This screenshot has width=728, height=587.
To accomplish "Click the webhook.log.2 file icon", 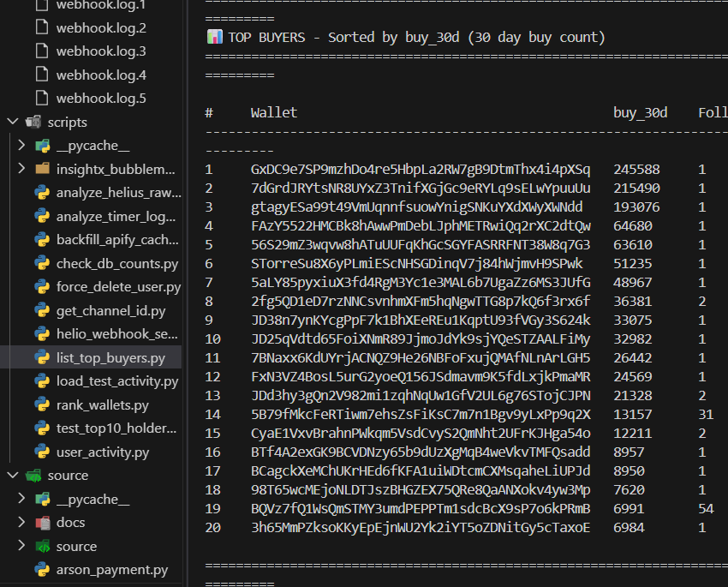I will (42, 27).
